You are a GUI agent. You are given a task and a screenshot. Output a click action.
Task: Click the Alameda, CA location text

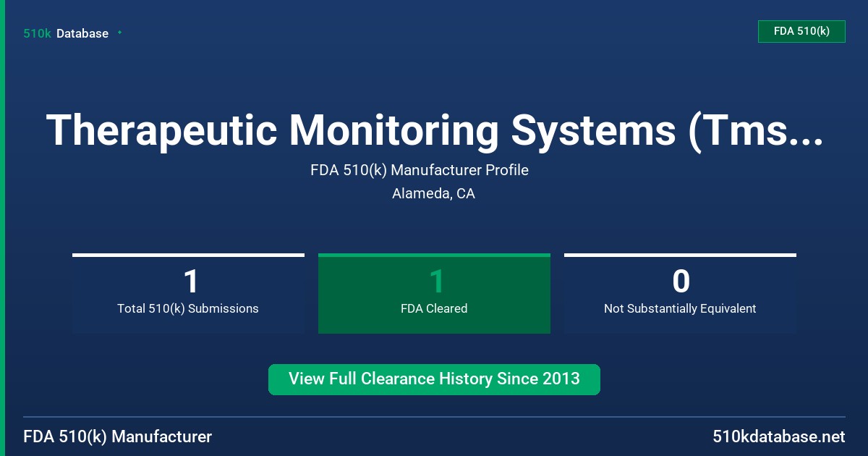click(x=433, y=193)
